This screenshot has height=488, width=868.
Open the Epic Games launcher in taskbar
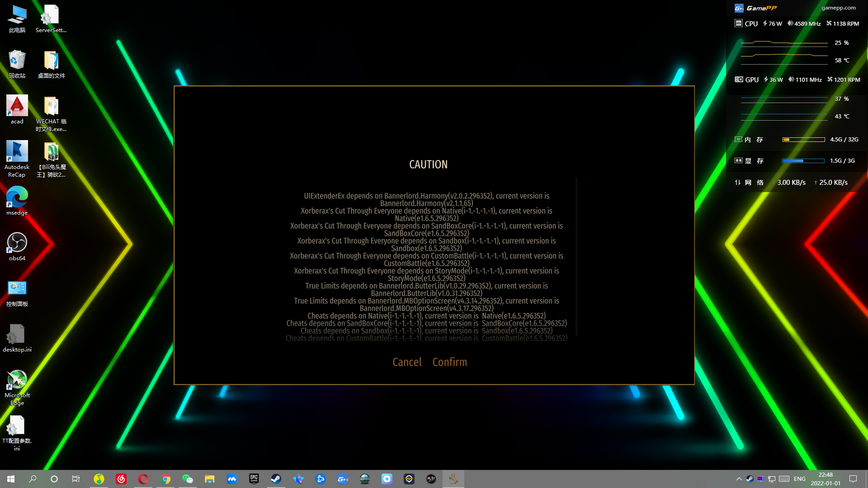click(x=254, y=479)
